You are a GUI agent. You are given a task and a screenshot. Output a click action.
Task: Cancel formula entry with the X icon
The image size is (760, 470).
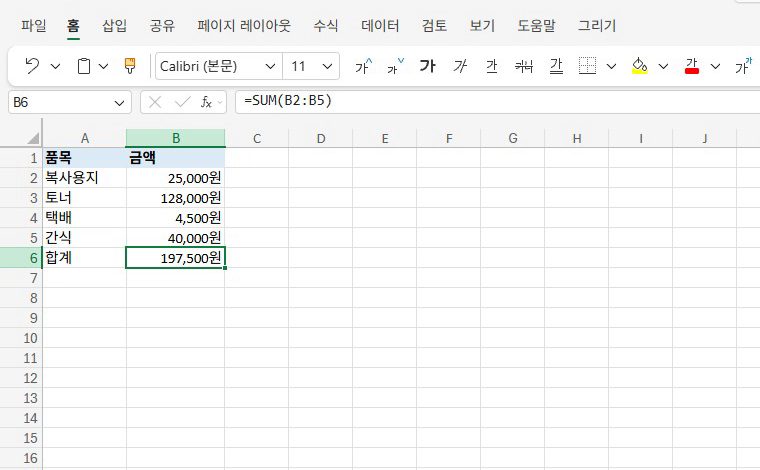pos(155,102)
